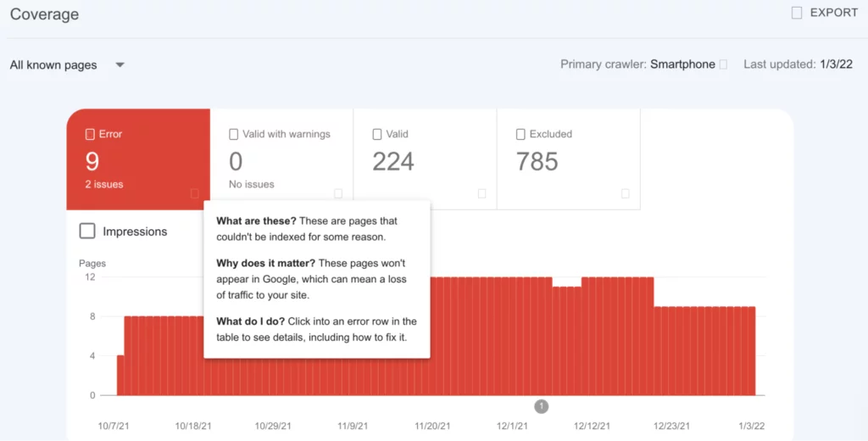Toggle the checkbox icon beside Valid label

[x=377, y=134]
